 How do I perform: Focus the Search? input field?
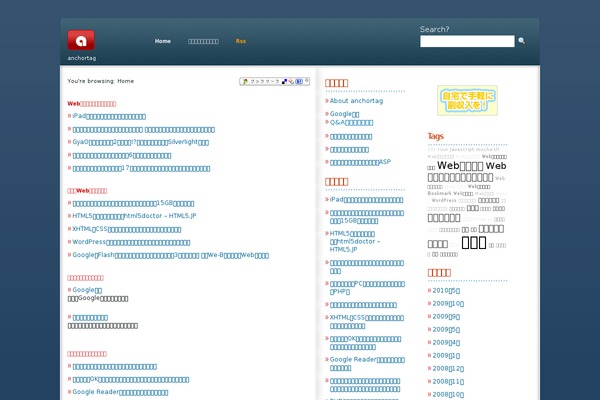pos(467,41)
